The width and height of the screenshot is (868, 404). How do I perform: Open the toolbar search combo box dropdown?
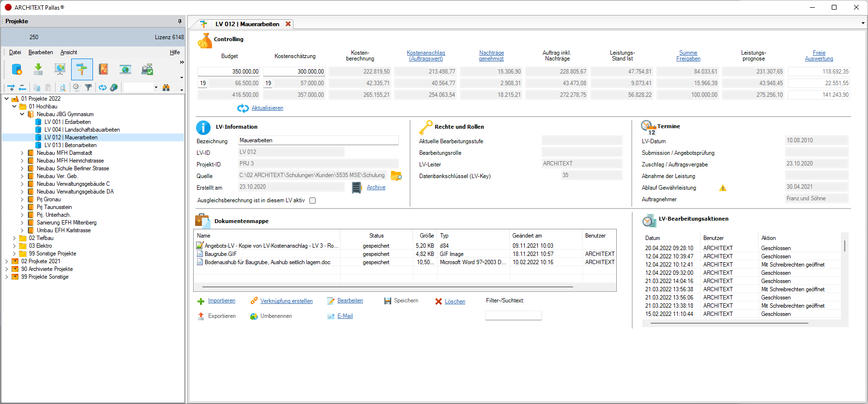coord(156,88)
